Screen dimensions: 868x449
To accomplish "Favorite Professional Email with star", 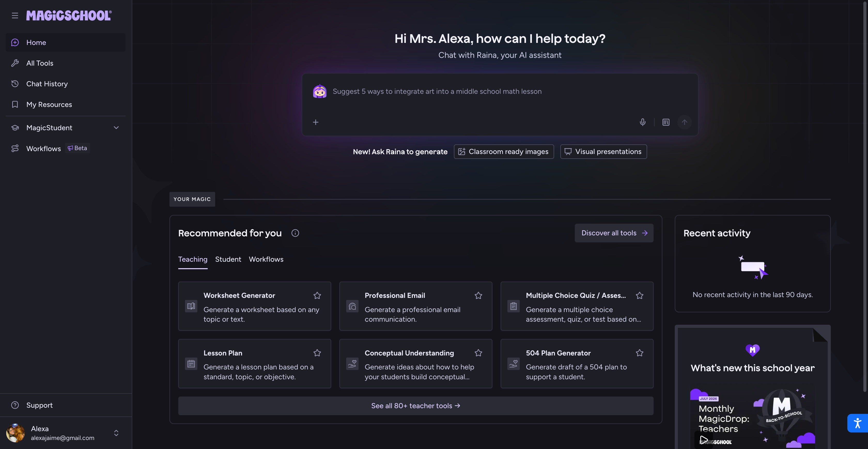I will 478,296.
